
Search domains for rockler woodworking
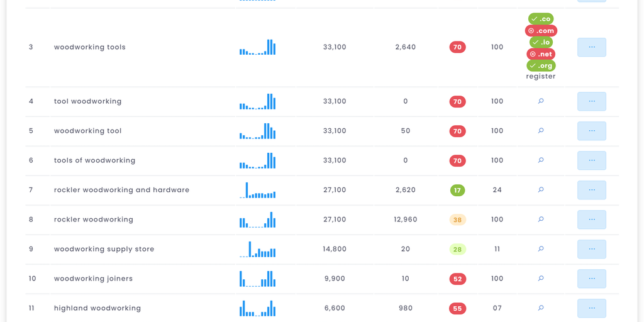point(541,219)
